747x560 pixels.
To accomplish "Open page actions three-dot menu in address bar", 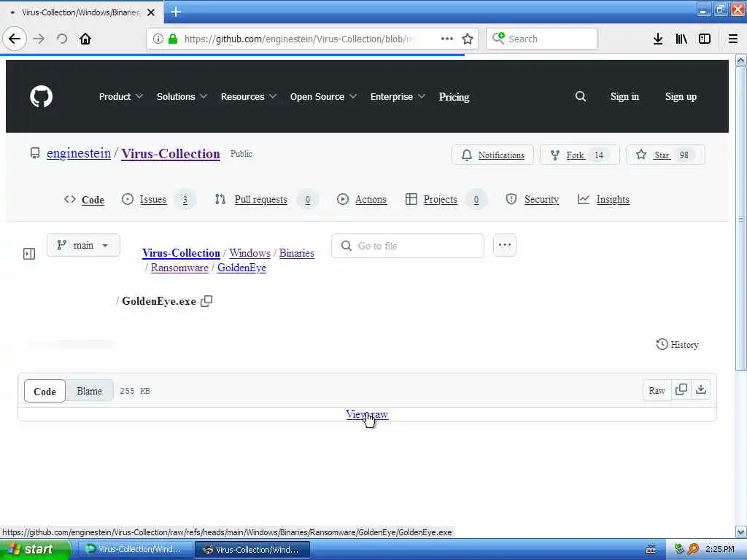I will point(447,39).
